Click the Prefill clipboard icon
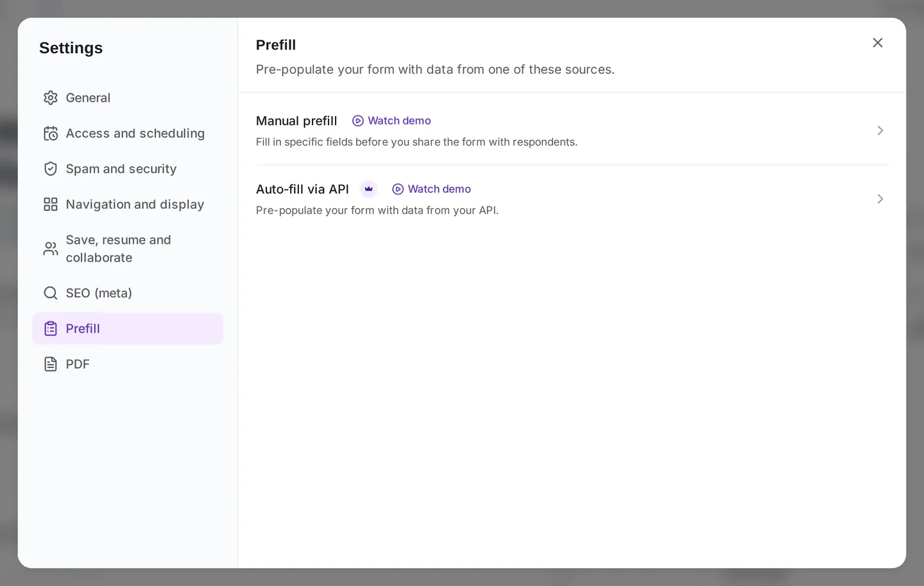Image resolution: width=924 pixels, height=586 pixels. 51,329
